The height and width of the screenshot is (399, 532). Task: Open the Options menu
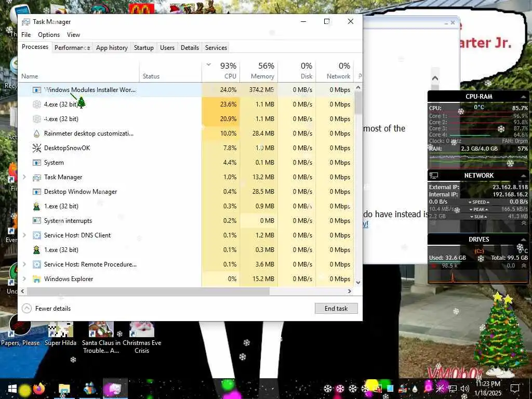tap(49, 35)
